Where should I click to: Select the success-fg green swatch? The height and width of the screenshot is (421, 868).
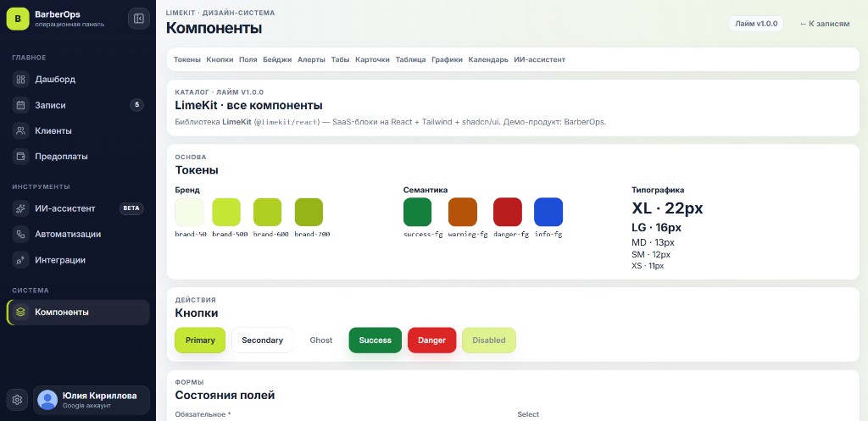click(x=417, y=212)
